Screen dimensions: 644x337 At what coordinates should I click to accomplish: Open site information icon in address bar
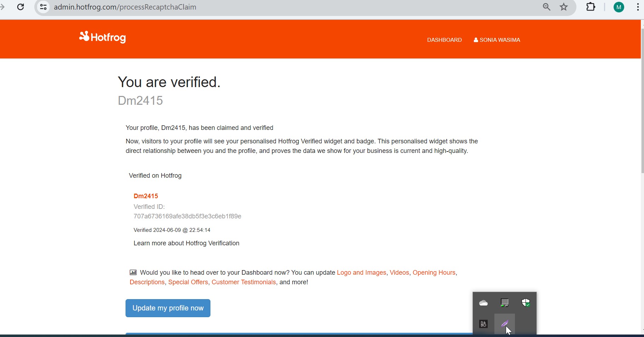pos(43,7)
